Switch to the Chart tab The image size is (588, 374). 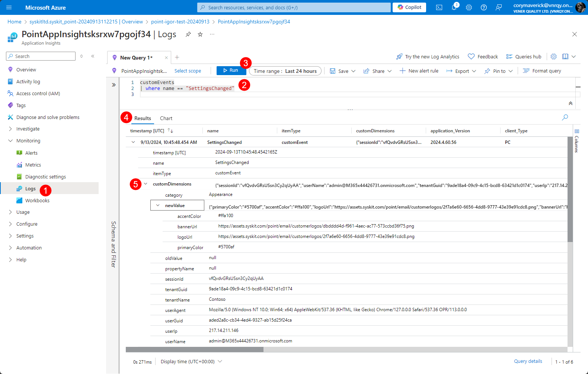point(166,118)
